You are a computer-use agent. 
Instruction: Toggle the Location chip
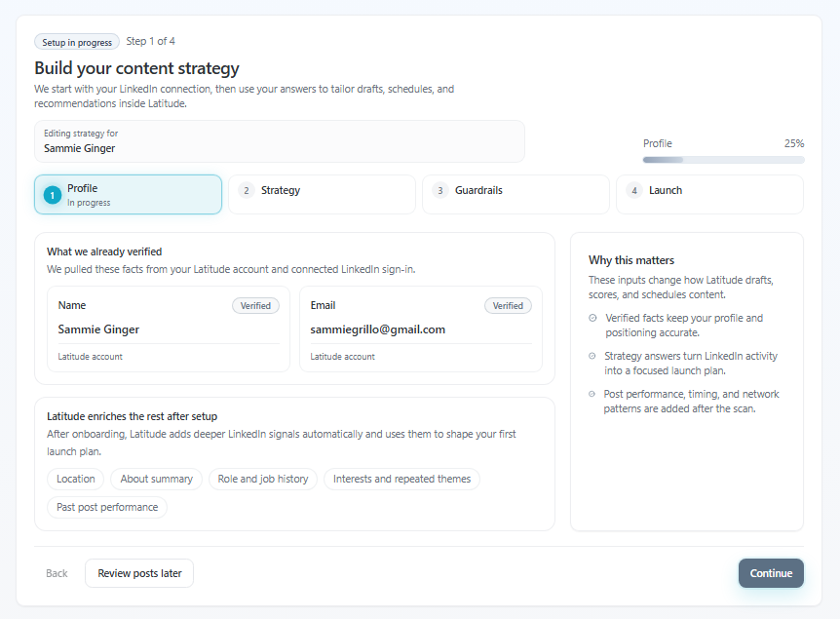75,479
